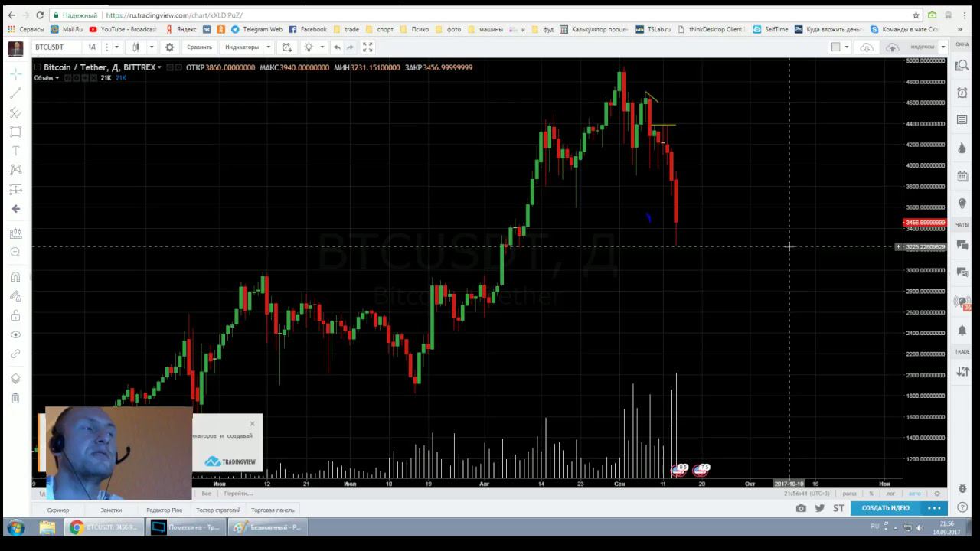Viewport: 980px width, 551px height.
Task: Click trash icon to remove drawings
Action: click(x=15, y=398)
